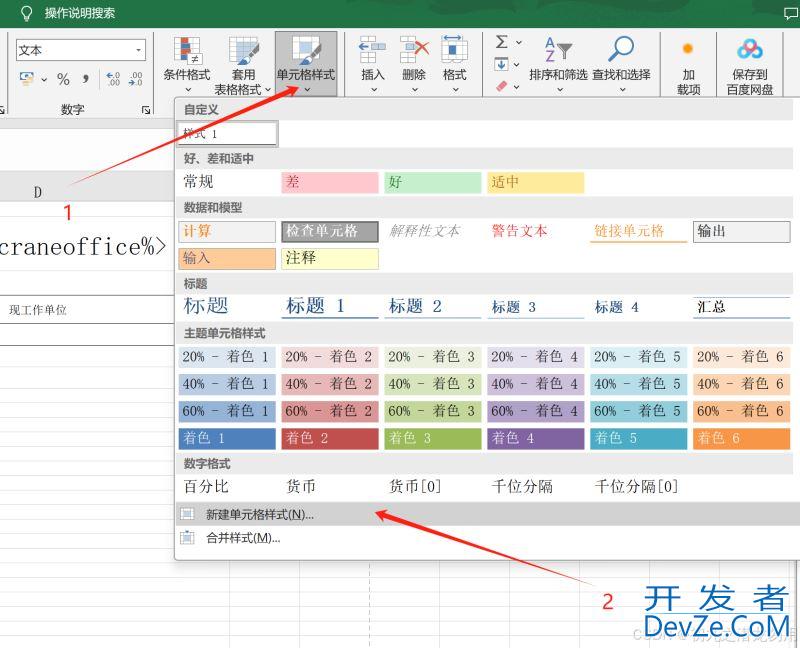Click the Merge Styles menu icon
800x648 pixels.
click(188, 537)
